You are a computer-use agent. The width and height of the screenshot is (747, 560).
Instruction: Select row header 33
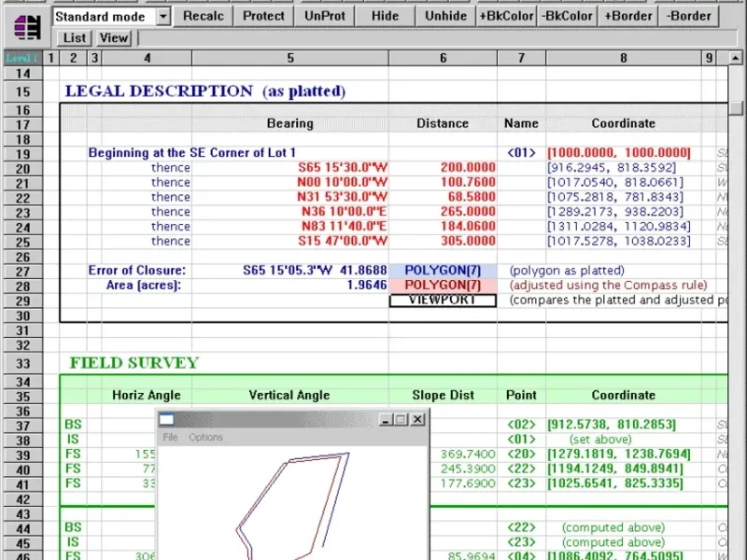[22, 364]
